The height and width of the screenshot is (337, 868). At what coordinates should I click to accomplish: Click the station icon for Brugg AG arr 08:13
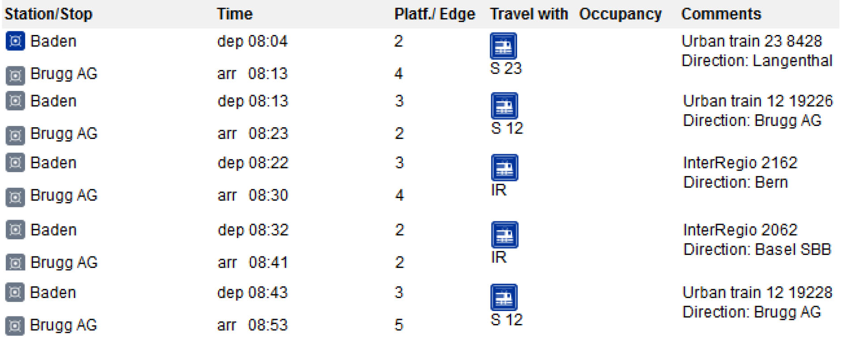[15, 75]
